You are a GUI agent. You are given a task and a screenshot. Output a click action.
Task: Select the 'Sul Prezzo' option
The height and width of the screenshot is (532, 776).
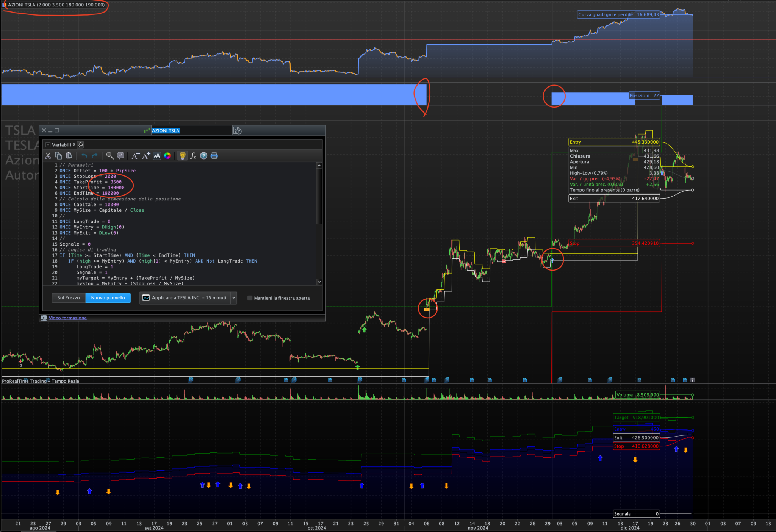69,298
